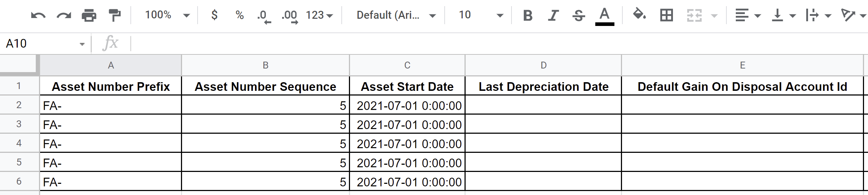Apply percent format icon
868x195 pixels.
(239, 15)
